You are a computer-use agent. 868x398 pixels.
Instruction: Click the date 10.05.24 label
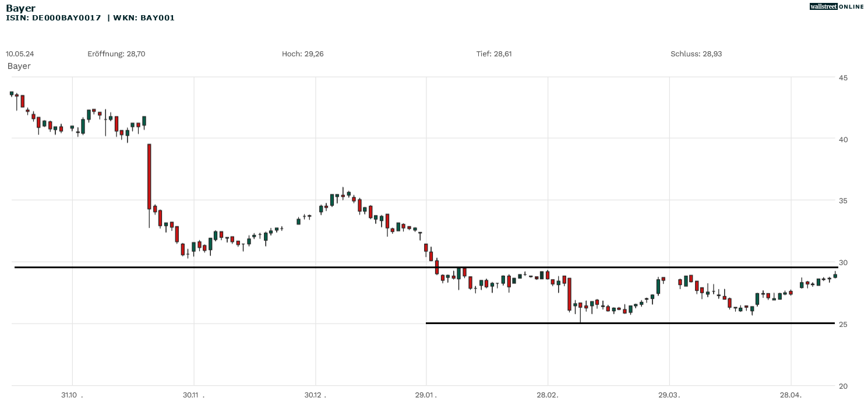coord(20,54)
